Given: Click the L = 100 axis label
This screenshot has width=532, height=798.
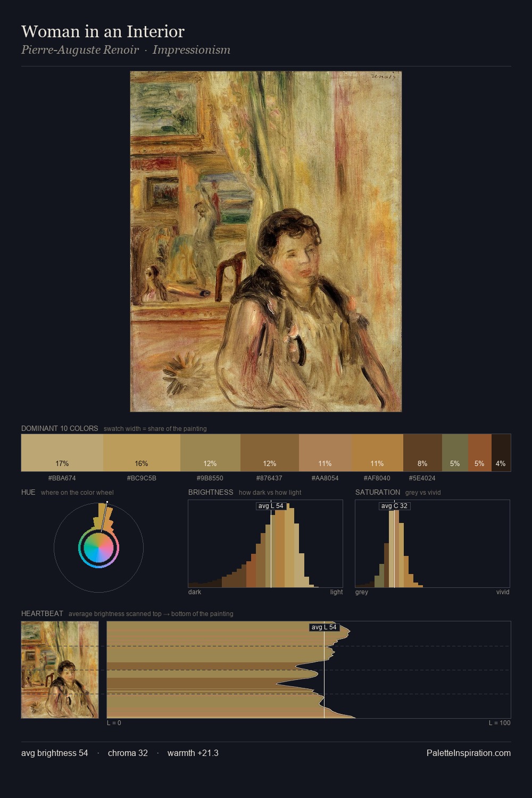Looking at the screenshot, I should coord(500,723).
